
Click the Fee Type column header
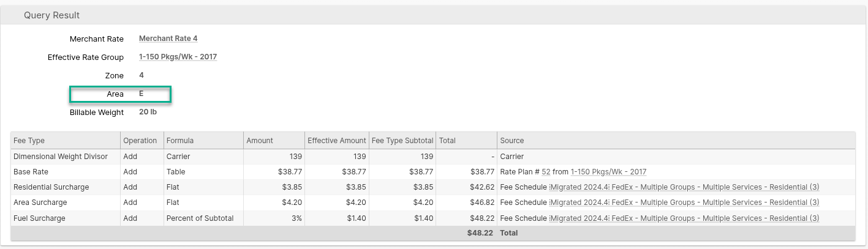coord(29,140)
